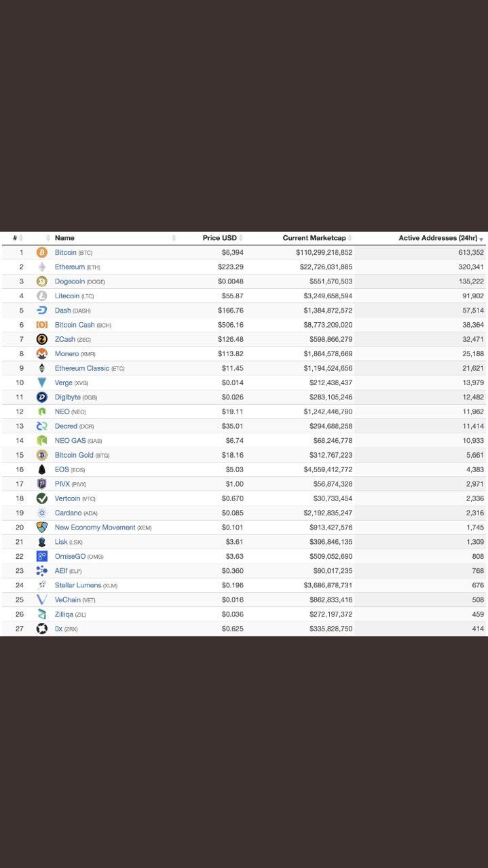Click the Bitcoin coin logo icon
This screenshot has width=488, height=868.
point(41,252)
